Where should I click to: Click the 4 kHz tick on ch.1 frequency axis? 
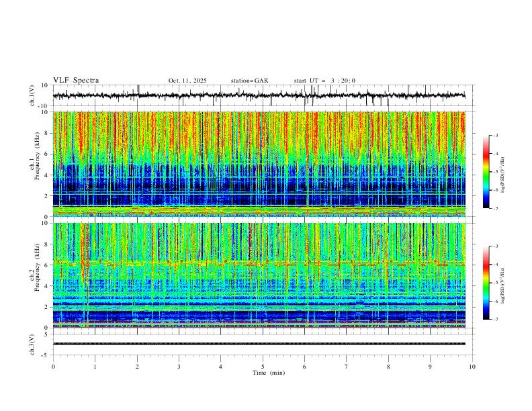pyautogui.click(x=47, y=175)
